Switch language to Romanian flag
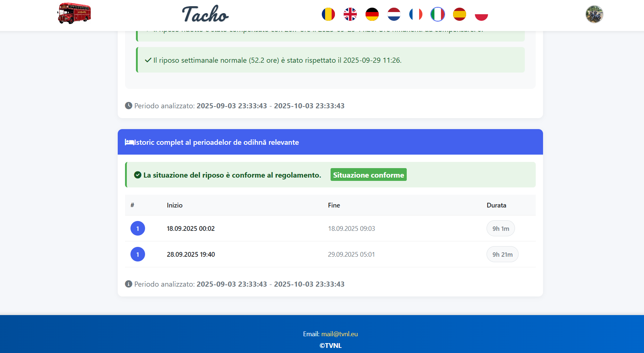 click(x=328, y=15)
